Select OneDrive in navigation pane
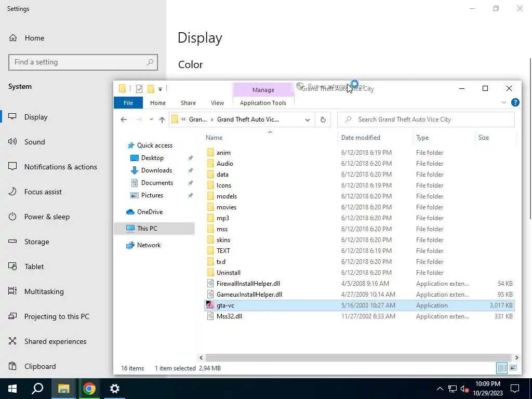532x399 pixels. pos(150,212)
